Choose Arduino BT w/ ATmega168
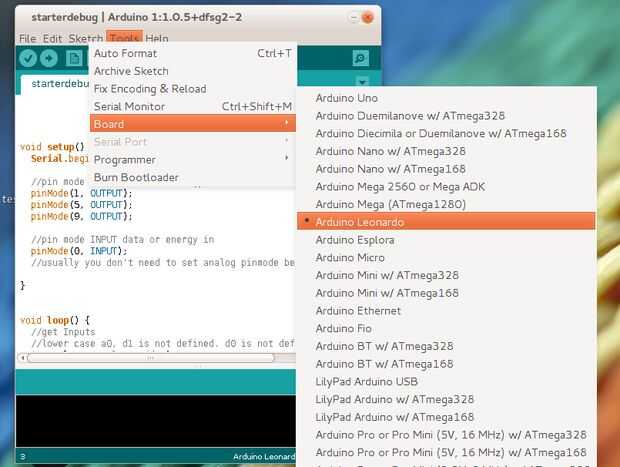The width and height of the screenshot is (620, 467). pos(446,364)
